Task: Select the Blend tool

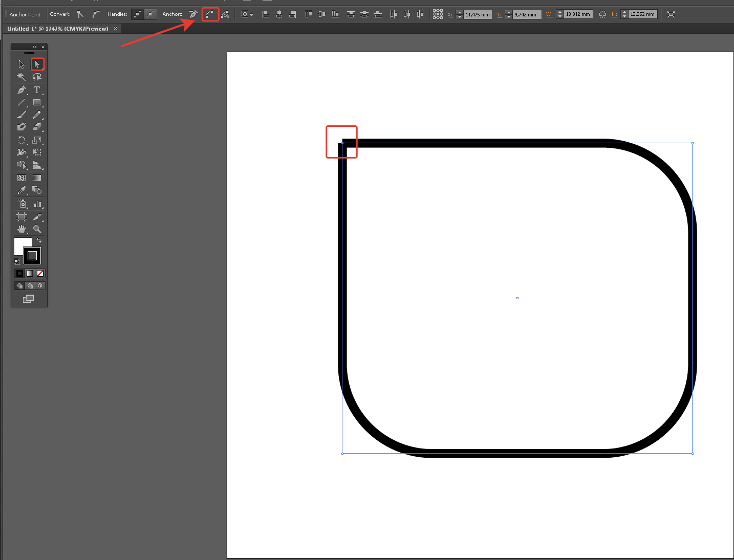Action: coord(37,190)
